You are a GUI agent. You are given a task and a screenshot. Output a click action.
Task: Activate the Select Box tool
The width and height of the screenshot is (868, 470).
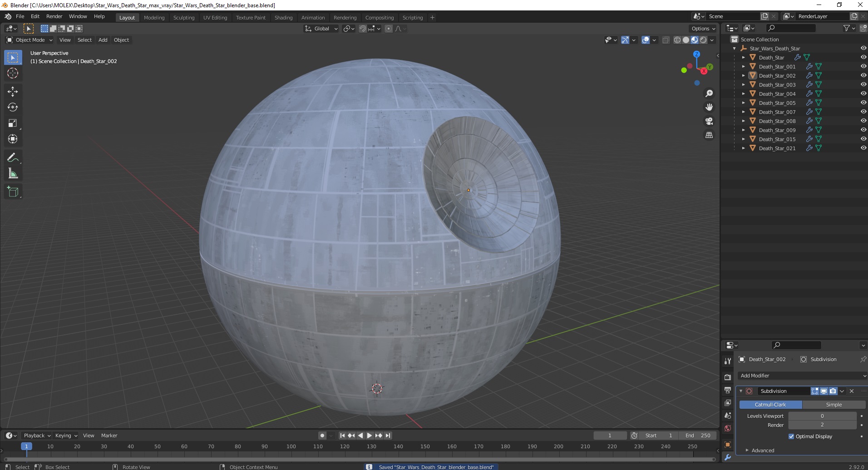click(x=13, y=58)
